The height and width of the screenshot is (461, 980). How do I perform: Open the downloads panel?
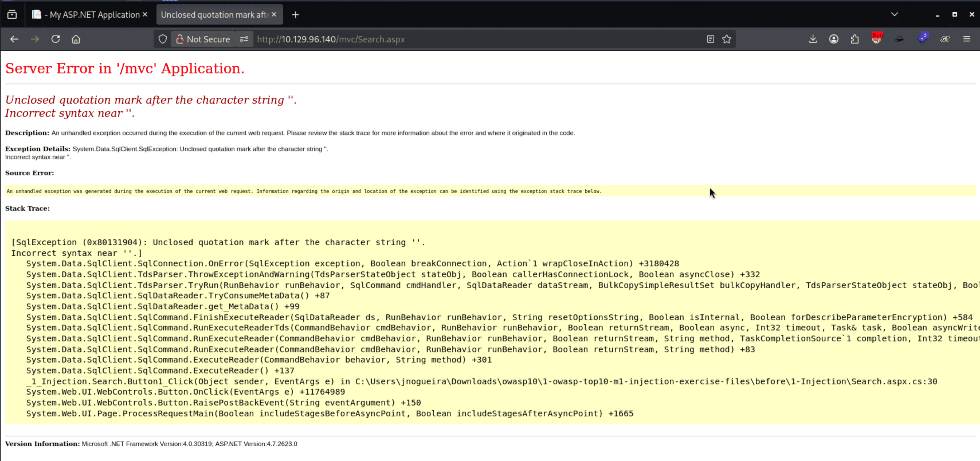coord(813,39)
